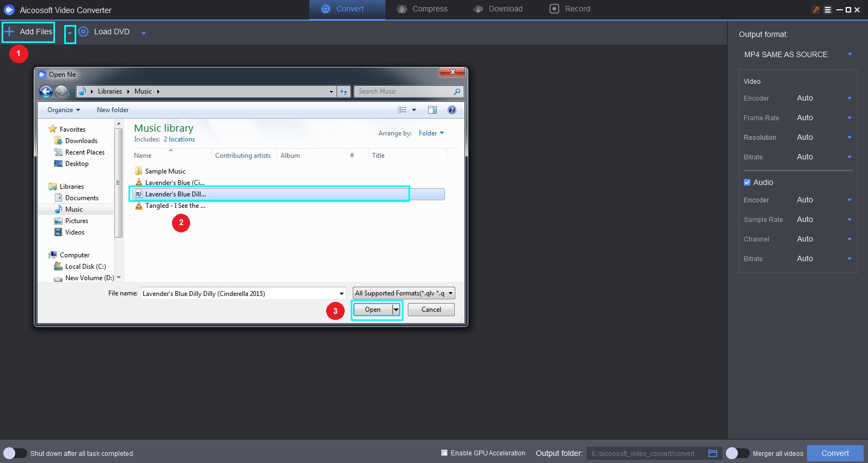Change the view via the view icon
Image resolution: width=868 pixels, height=463 pixels.
[x=402, y=110]
